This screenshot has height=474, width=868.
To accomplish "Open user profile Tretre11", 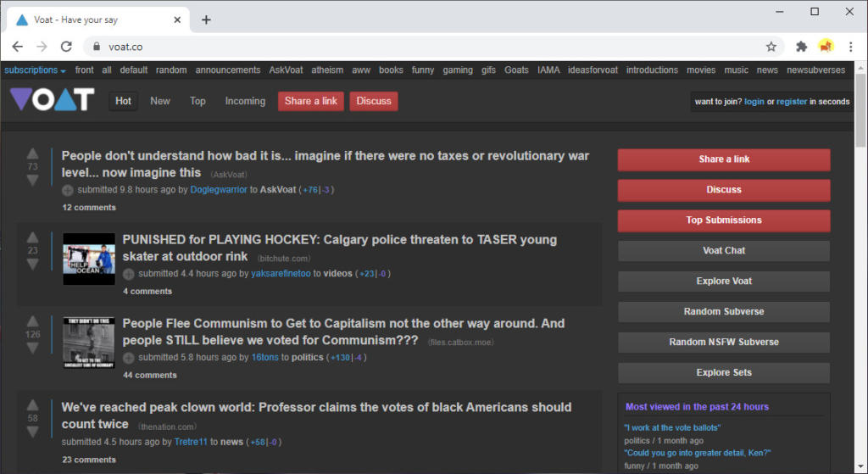I will [x=191, y=442].
